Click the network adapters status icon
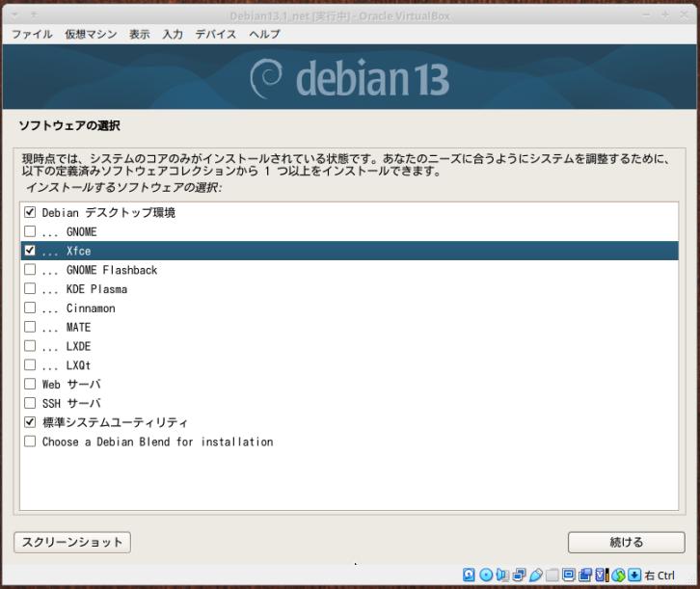Image resolution: width=700 pixels, height=589 pixels. click(x=519, y=575)
